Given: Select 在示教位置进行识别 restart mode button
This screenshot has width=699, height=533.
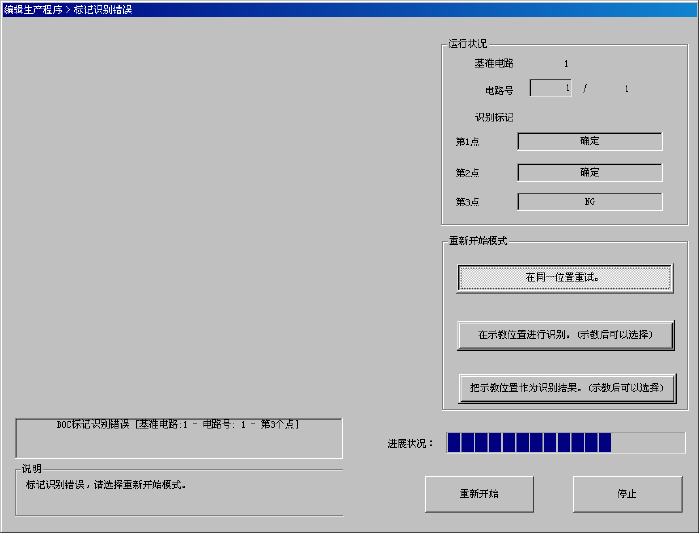Looking at the screenshot, I should (565, 335).
